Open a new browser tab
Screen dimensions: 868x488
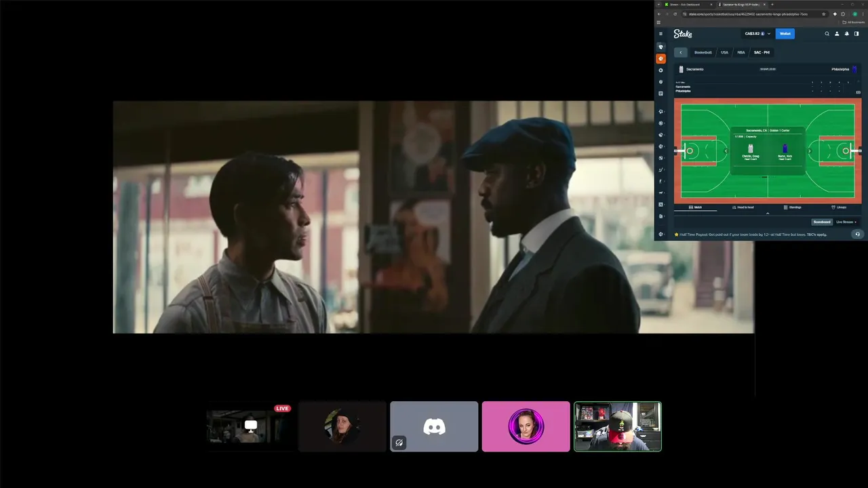[772, 4]
